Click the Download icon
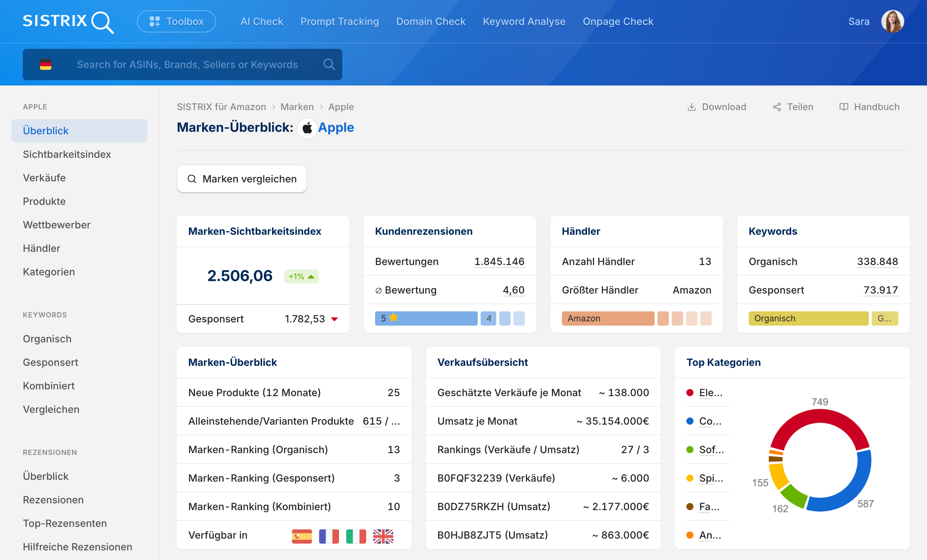Screen dimensions: 927x560 point(691,107)
